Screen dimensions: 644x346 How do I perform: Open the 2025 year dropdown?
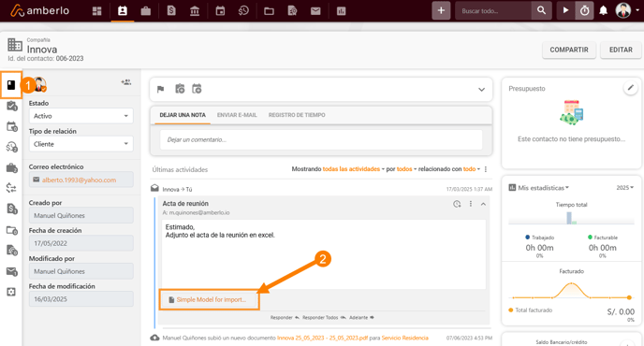(624, 188)
